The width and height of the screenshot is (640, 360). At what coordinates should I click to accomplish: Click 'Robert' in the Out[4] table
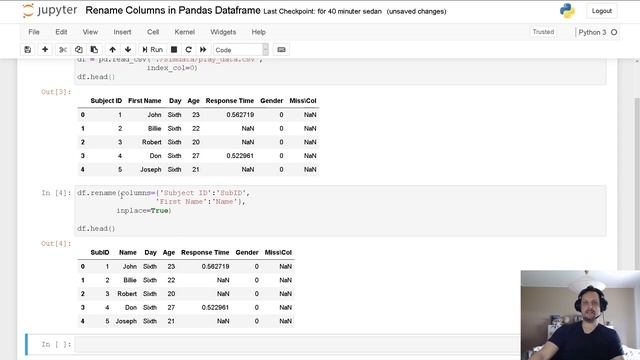tap(127, 294)
